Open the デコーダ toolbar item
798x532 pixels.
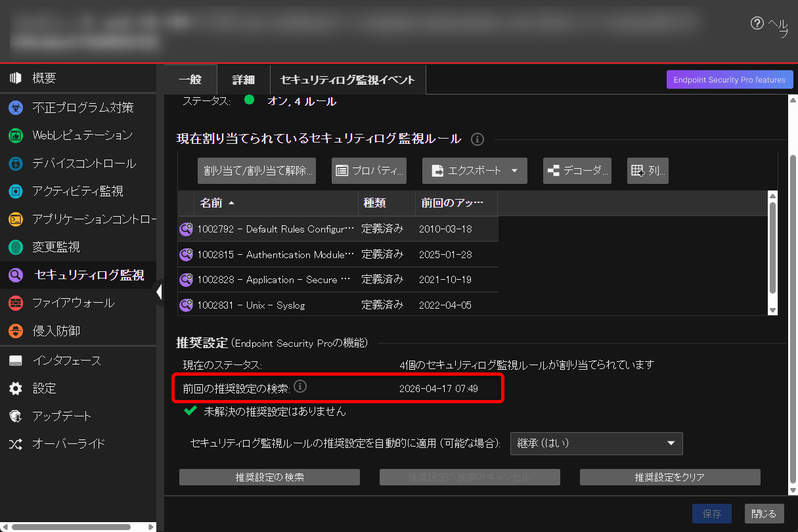click(x=577, y=171)
